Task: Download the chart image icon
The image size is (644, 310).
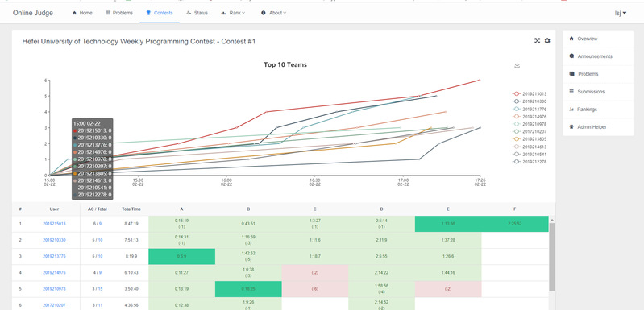Action: coord(517,64)
